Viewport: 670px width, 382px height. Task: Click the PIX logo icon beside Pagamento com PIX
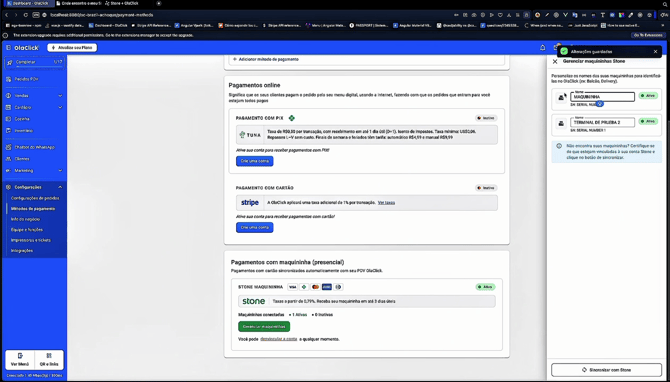tap(291, 118)
